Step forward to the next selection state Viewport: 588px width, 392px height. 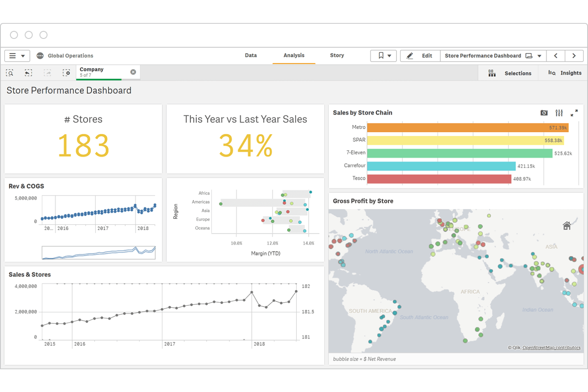tap(47, 73)
